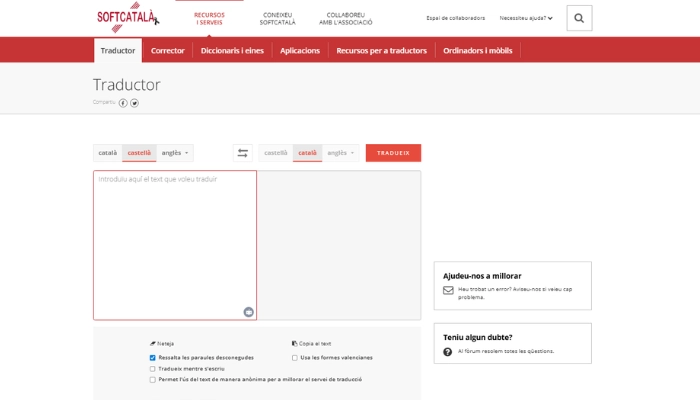Share page via Twitter icon
Image resolution: width=700 pixels, height=400 pixels.
tap(134, 103)
